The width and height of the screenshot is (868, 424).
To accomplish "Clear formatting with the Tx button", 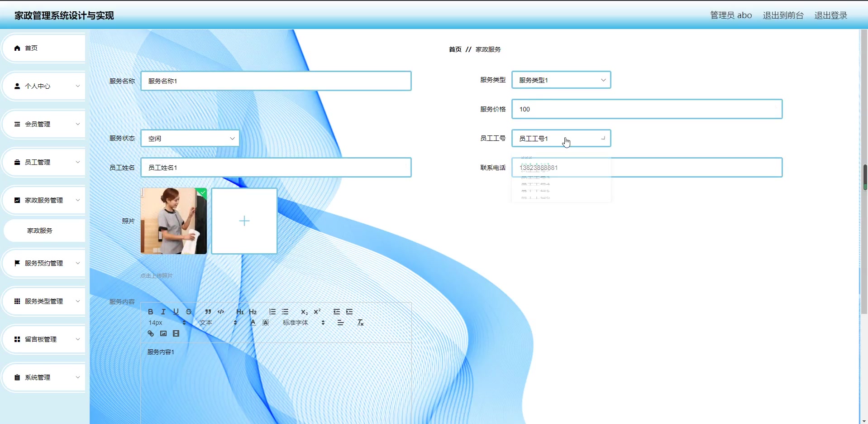I will point(361,323).
